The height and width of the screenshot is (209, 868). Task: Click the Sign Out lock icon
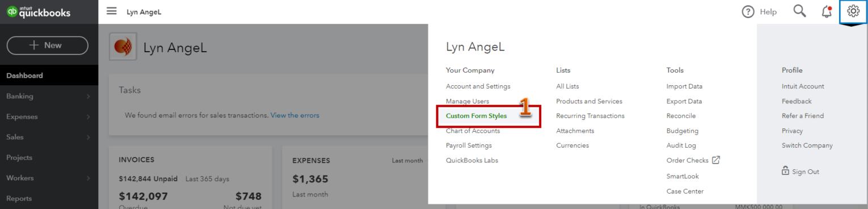(x=785, y=171)
